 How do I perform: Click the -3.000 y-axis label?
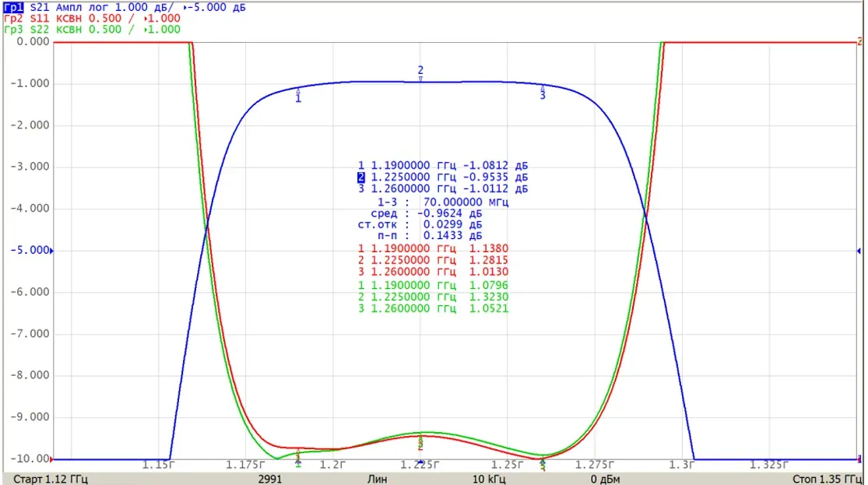(30, 167)
